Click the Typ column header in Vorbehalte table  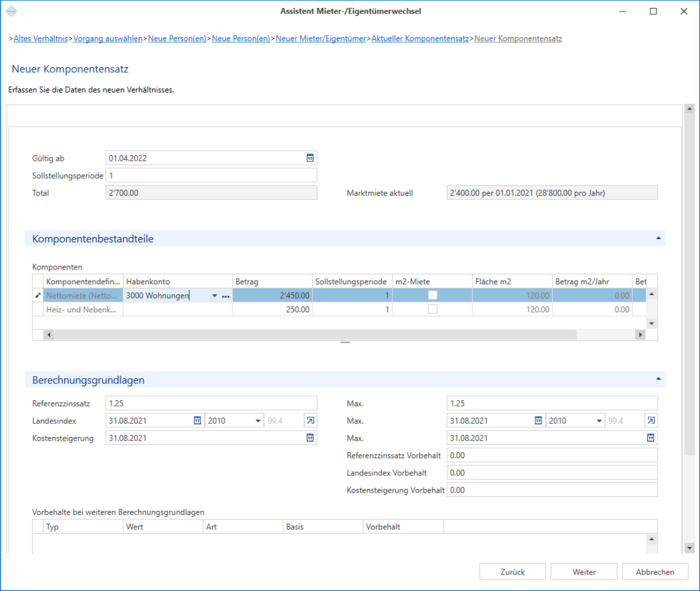(83, 527)
